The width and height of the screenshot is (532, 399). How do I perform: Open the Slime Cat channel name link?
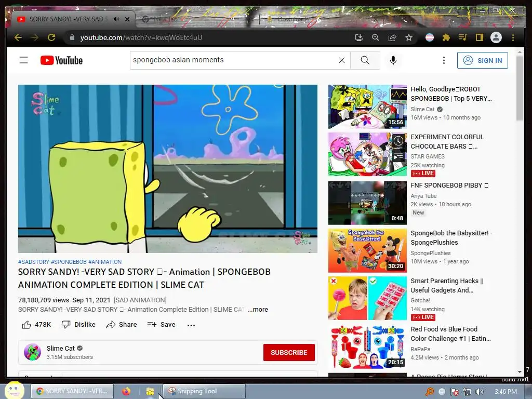(60, 348)
